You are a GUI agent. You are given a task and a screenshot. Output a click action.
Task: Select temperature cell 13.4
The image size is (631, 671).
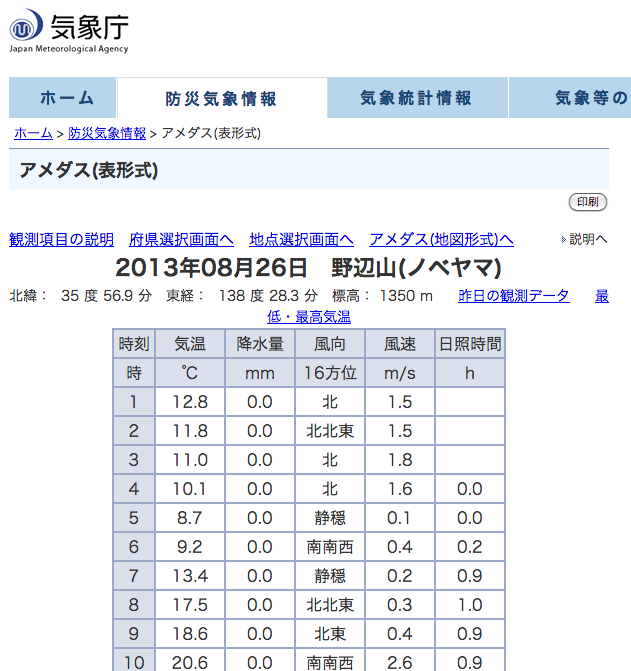190,576
